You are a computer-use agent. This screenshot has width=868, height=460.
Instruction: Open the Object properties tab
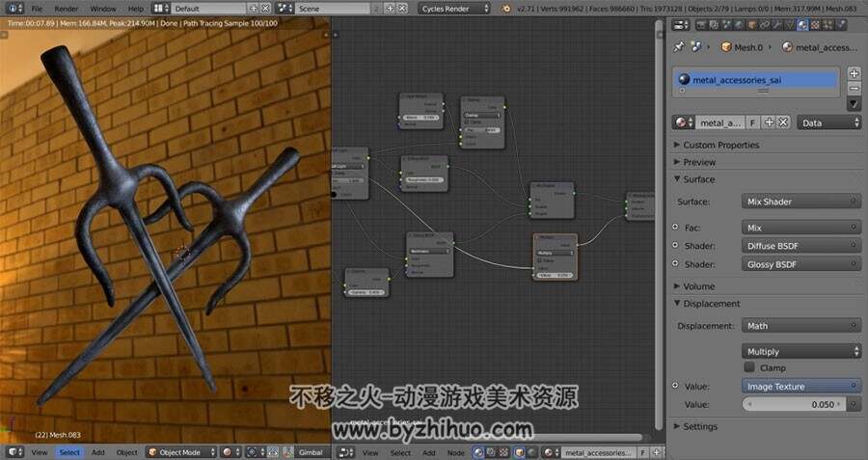click(x=751, y=25)
